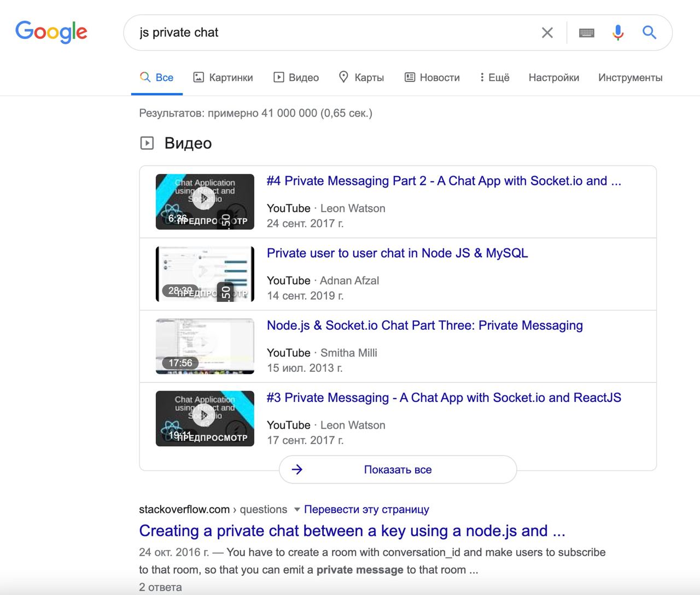Open Creating a private chat Stack Overflow result
The width and height of the screenshot is (700, 595).
tap(352, 531)
